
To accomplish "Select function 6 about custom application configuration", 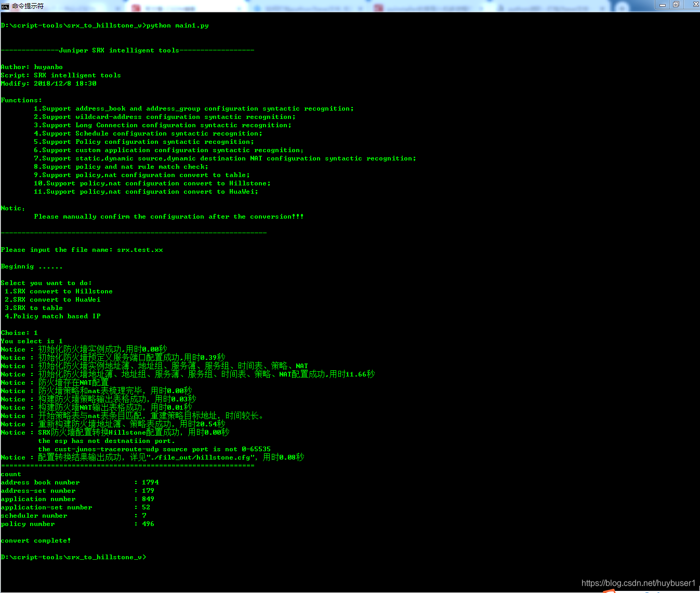I will pos(169,150).
